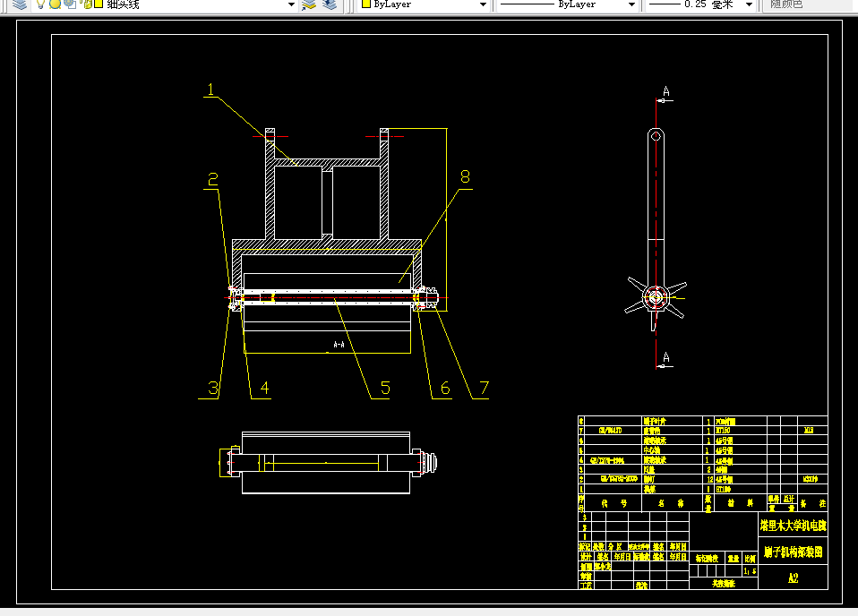Click the Make Object's Layer Current icon

tap(309, 4)
